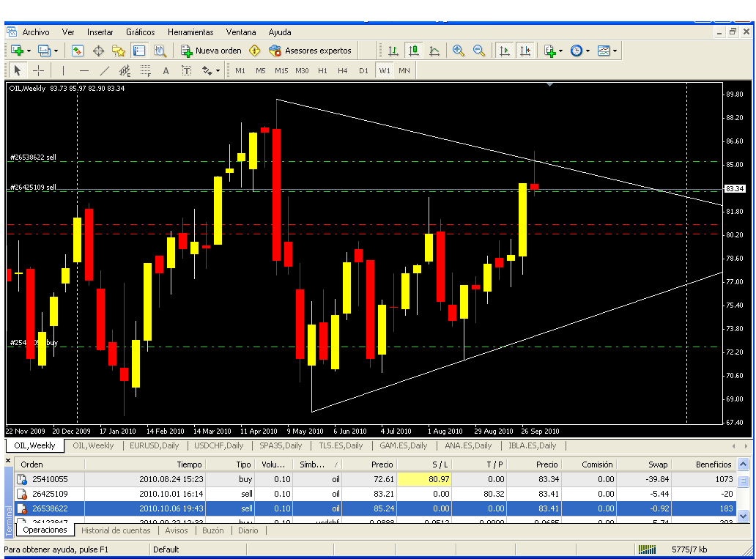
Task: Expand the periodicity clock dropdown
Action: coord(588,51)
